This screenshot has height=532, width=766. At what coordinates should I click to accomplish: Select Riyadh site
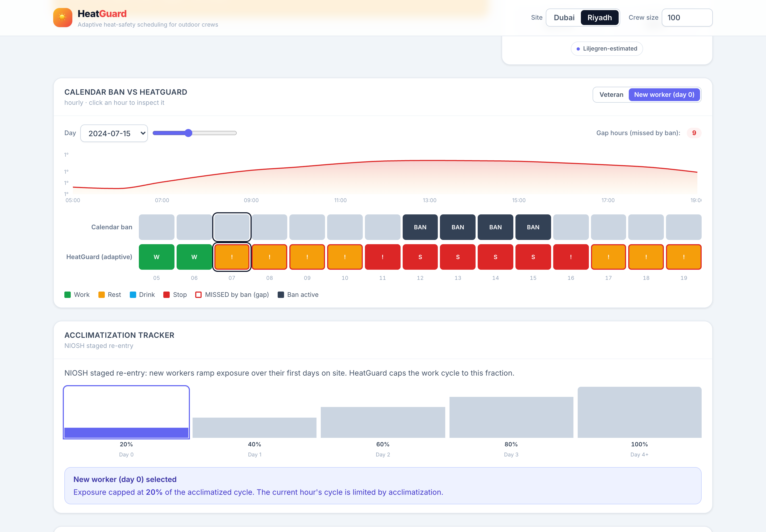coord(599,18)
